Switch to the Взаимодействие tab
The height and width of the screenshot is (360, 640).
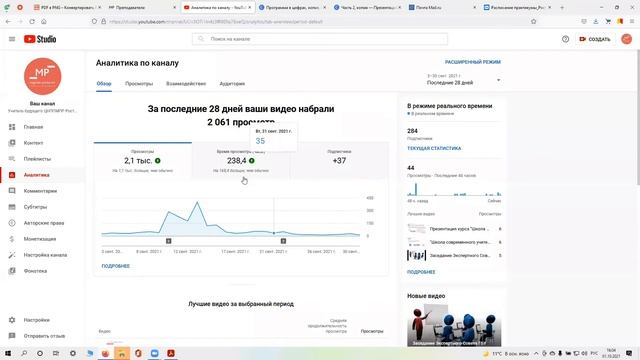pos(186,84)
